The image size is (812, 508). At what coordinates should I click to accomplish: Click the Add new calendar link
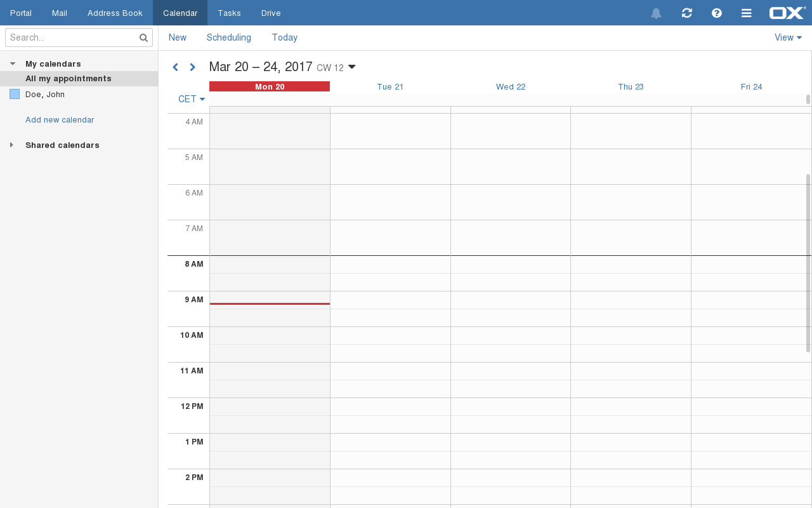pos(60,120)
